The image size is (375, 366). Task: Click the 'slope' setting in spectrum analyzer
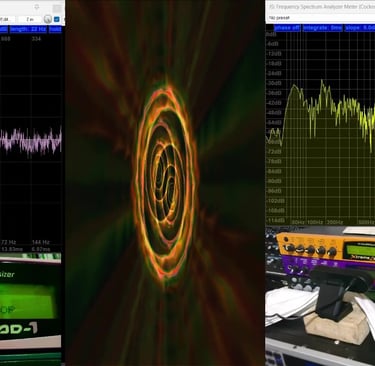pyautogui.click(x=360, y=28)
